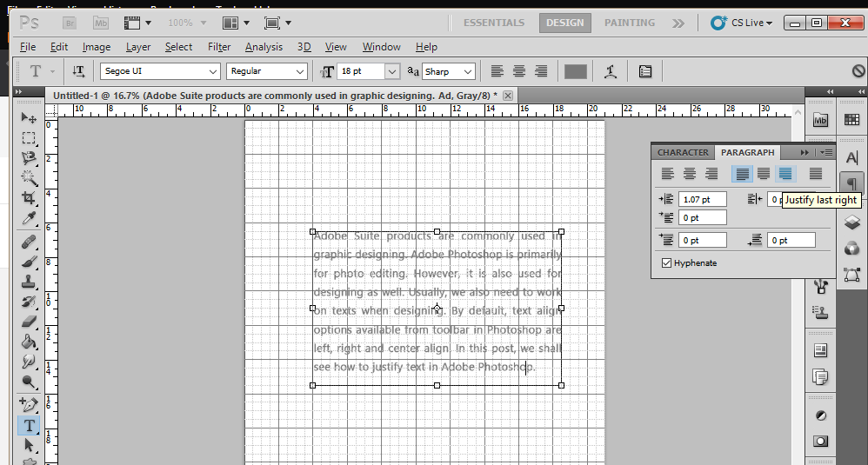Open the Filter menu
This screenshot has width=868, height=465.
pyautogui.click(x=219, y=47)
